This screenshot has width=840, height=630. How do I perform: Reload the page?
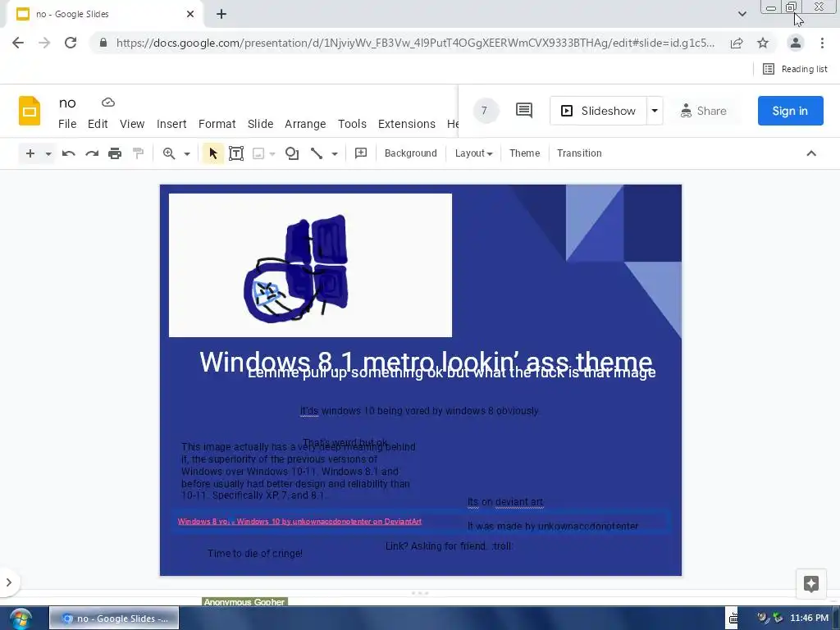pos(71,43)
